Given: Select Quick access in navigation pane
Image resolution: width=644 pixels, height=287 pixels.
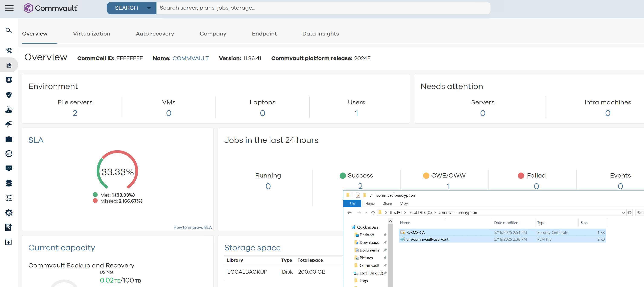Looking at the screenshot, I should click(x=367, y=227).
